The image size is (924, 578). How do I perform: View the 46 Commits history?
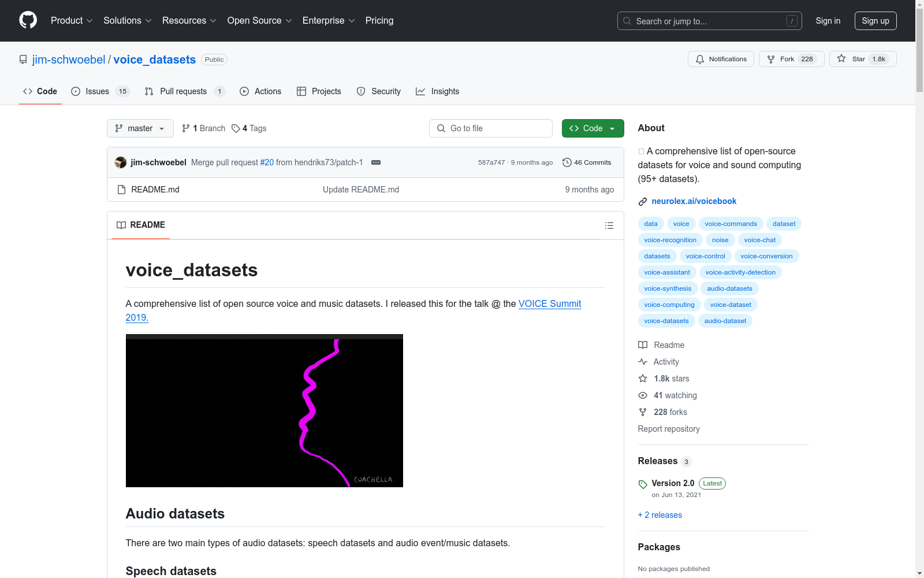[587, 162]
